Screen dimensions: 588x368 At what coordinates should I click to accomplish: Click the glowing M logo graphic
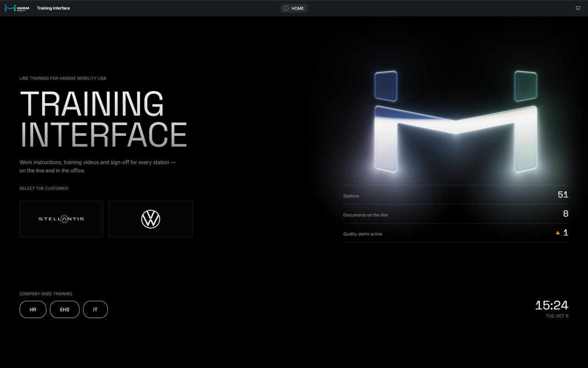coord(456,122)
